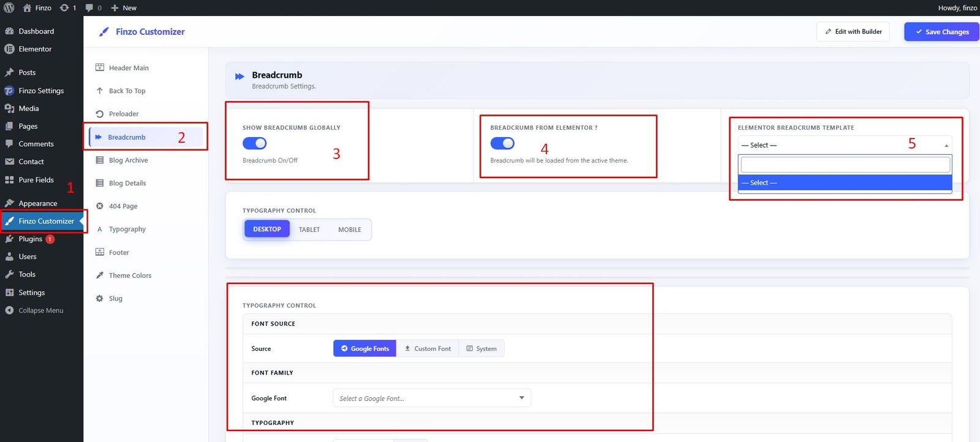Viewport: 980px width, 442px height.
Task: Click the Header Main layout icon
Action: 100,67
